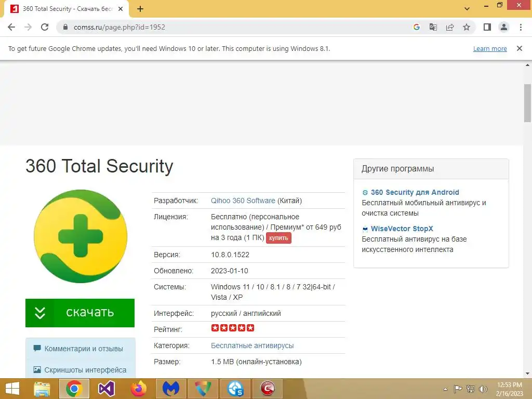Image resolution: width=532 pixels, height=399 pixels.
Task: Open Visual Studio from taskbar
Action: tap(106, 389)
